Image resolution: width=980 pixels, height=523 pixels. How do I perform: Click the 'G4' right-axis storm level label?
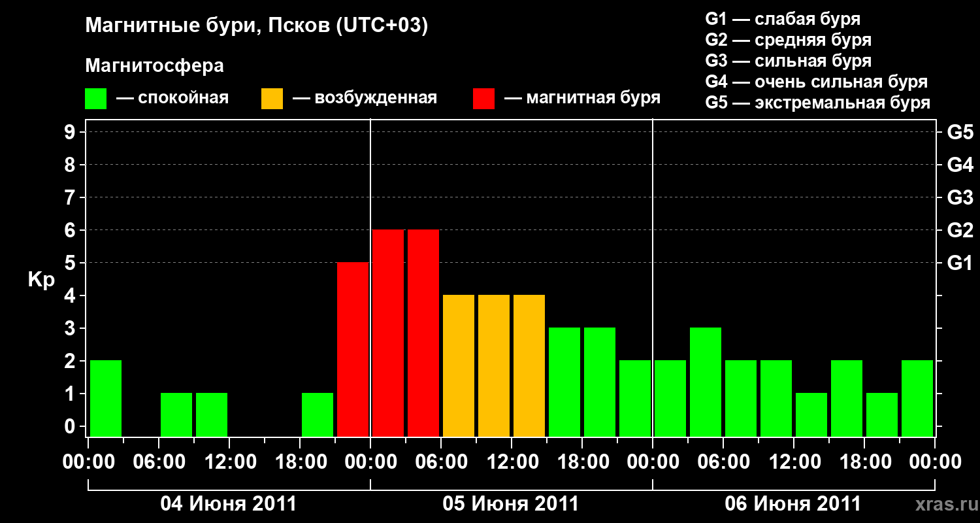[x=960, y=165]
